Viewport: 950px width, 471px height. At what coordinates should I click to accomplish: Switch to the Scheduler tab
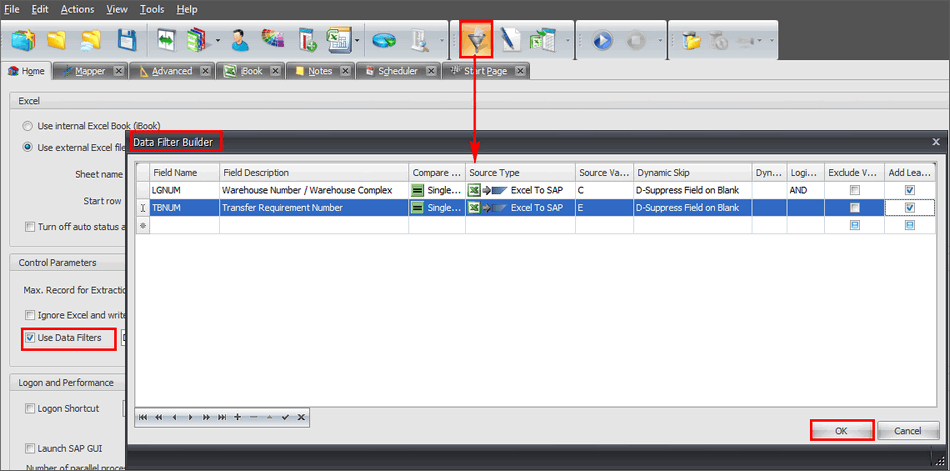coord(398,71)
